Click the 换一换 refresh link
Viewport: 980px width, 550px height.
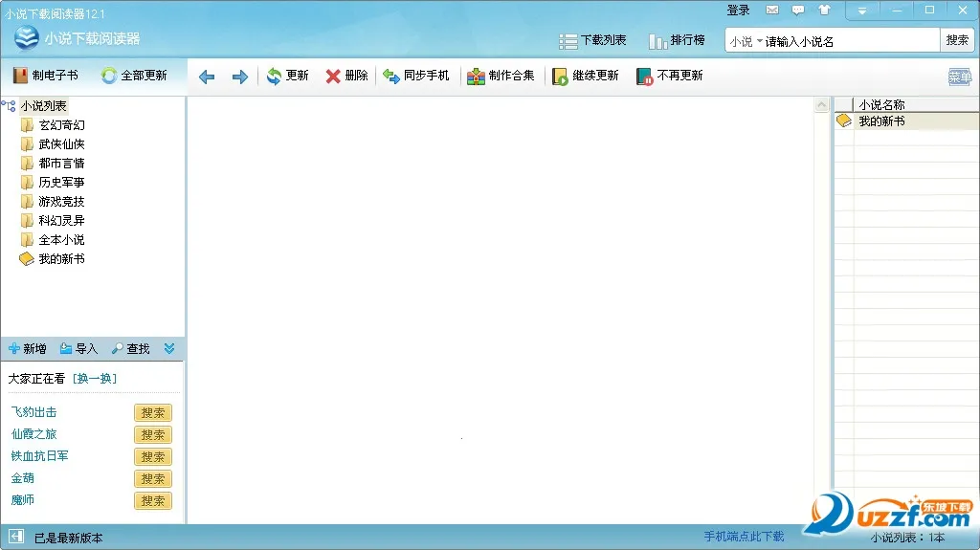point(94,379)
